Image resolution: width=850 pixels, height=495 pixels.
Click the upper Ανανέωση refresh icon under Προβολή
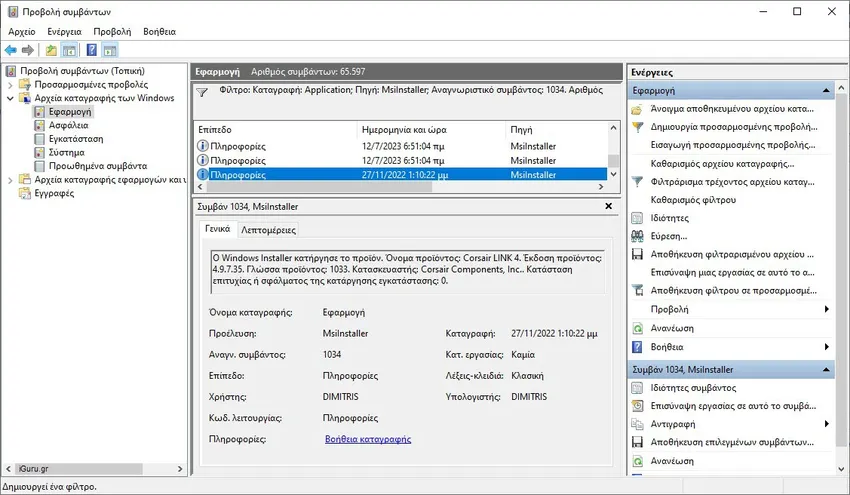[x=638, y=328]
